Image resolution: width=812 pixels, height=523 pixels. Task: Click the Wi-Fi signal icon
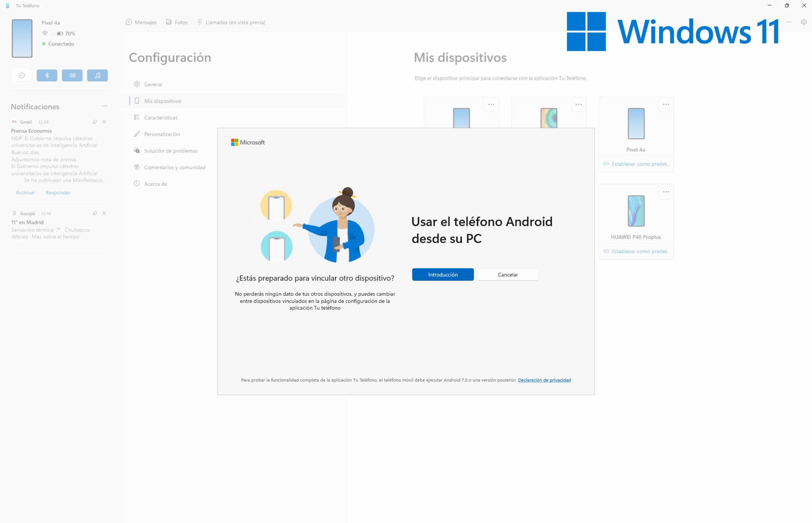45,33
